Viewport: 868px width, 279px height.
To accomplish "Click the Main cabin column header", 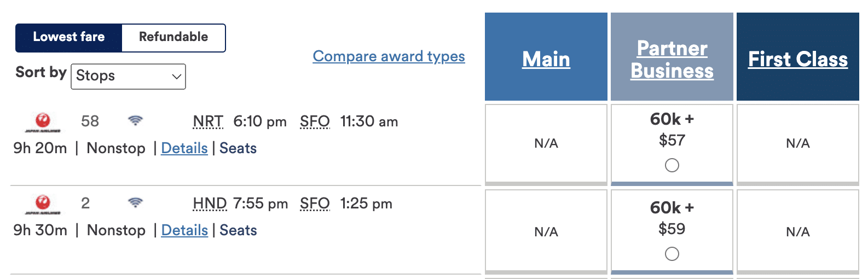I will coord(546,59).
